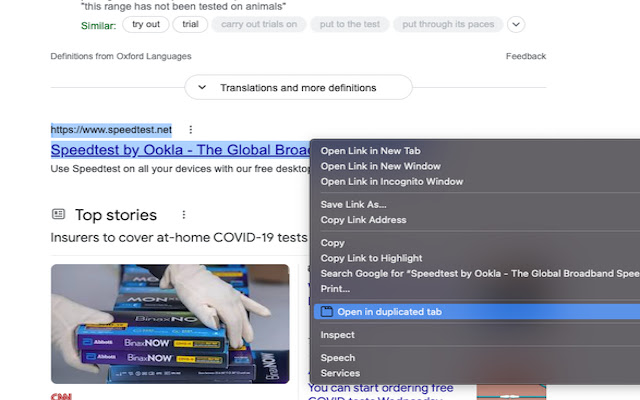Image resolution: width=640 pixels, height=400 pixels.
Task: Choose Open in duplicated tab
Action: tap(476, 312)
